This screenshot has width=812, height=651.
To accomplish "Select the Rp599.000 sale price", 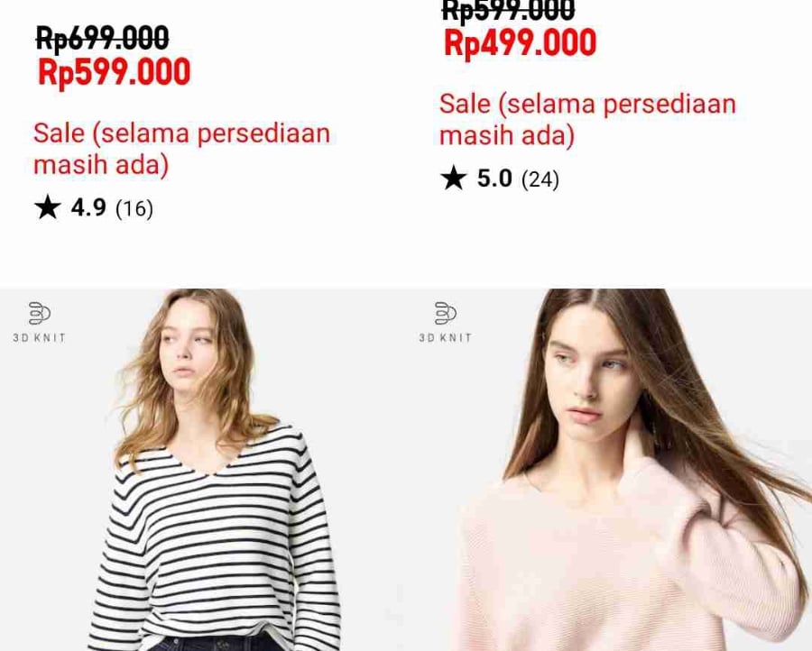I will point(115,72).
